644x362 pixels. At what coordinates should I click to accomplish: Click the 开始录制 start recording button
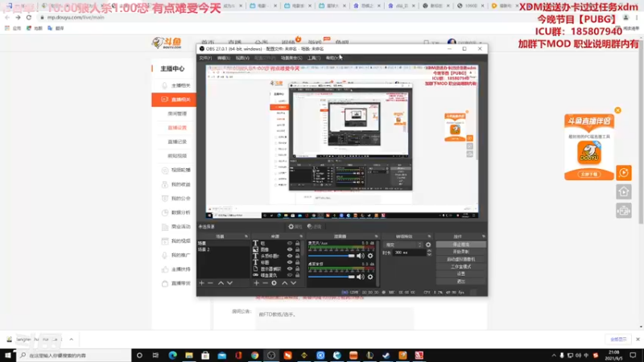pyautogui.click(x=460, y=252)
